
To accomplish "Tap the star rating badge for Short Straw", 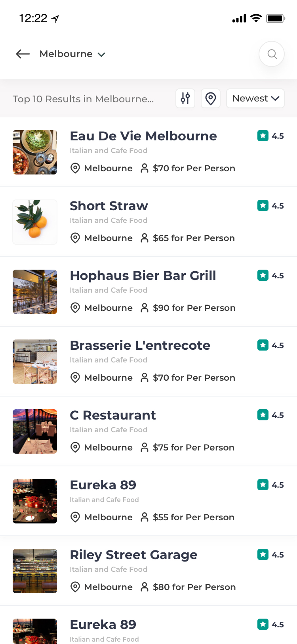I will pyautogui.click(x=263, y=205).
